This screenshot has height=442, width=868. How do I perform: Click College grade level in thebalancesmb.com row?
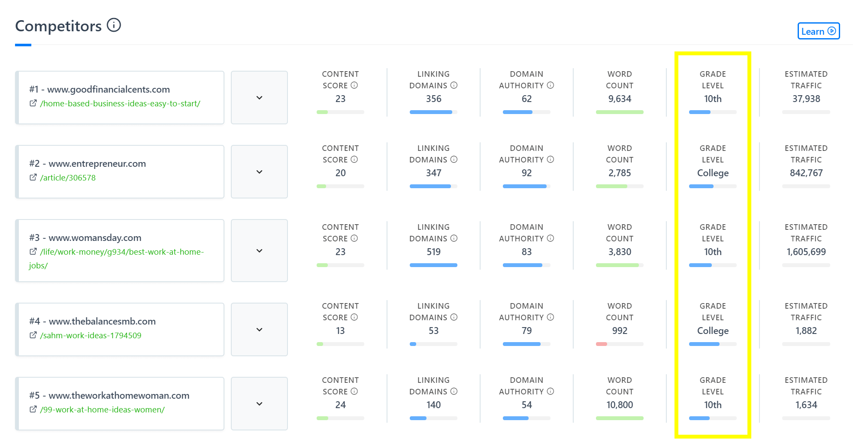(x=713, y=331)
